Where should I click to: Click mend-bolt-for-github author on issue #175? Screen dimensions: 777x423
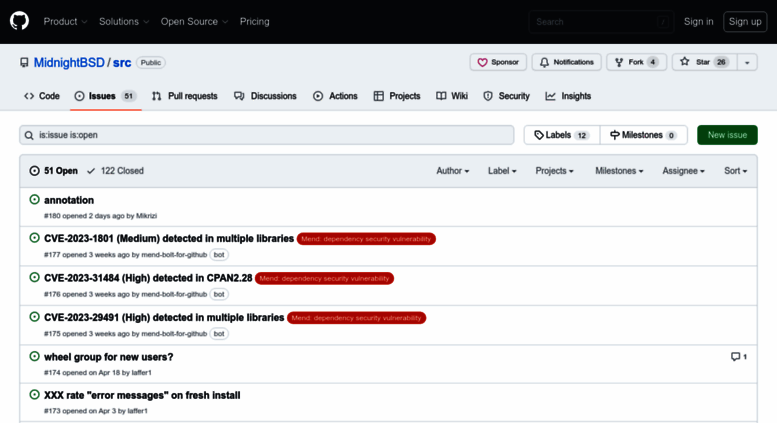174,334
